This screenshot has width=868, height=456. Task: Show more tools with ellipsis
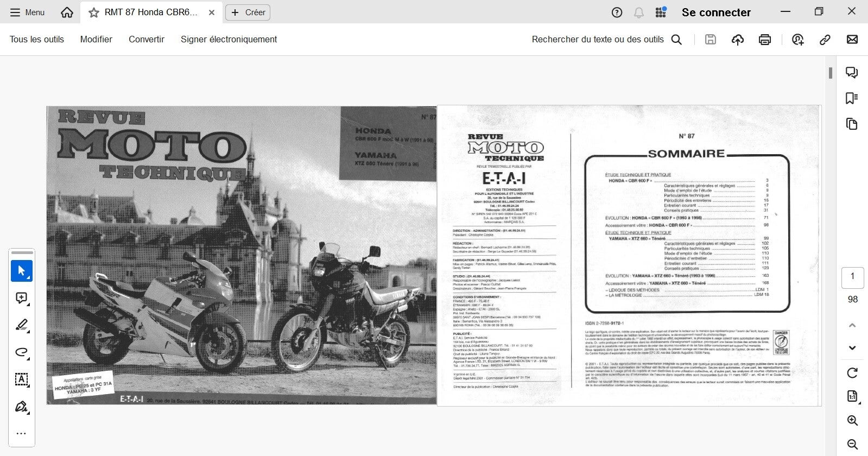(22, 434)
